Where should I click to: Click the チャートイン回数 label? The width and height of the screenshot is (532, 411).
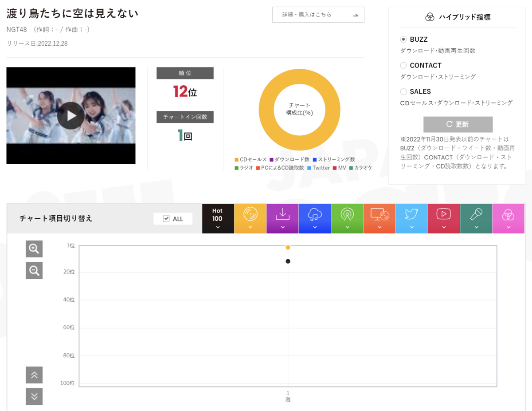pos(185,117)
